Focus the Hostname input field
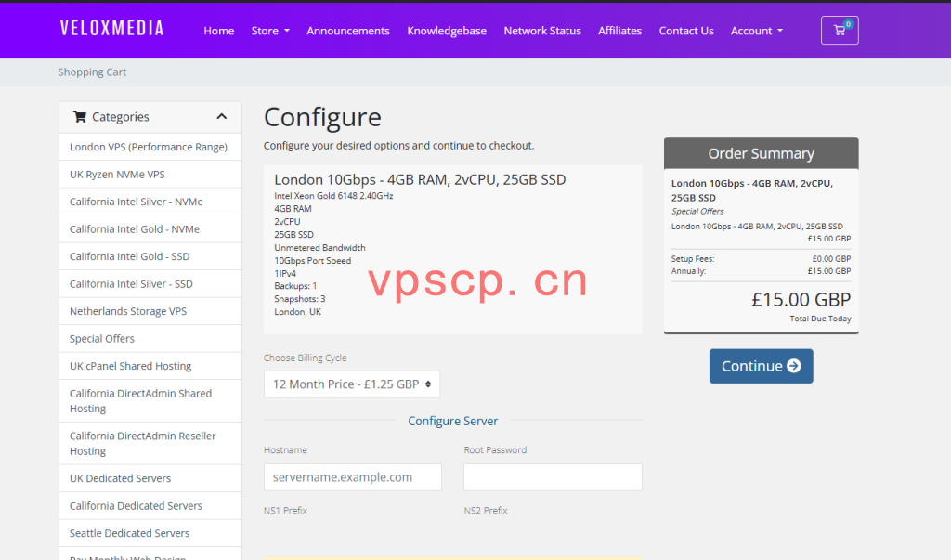The width and height of the screenshot is (951, 560). coord(352,476)
